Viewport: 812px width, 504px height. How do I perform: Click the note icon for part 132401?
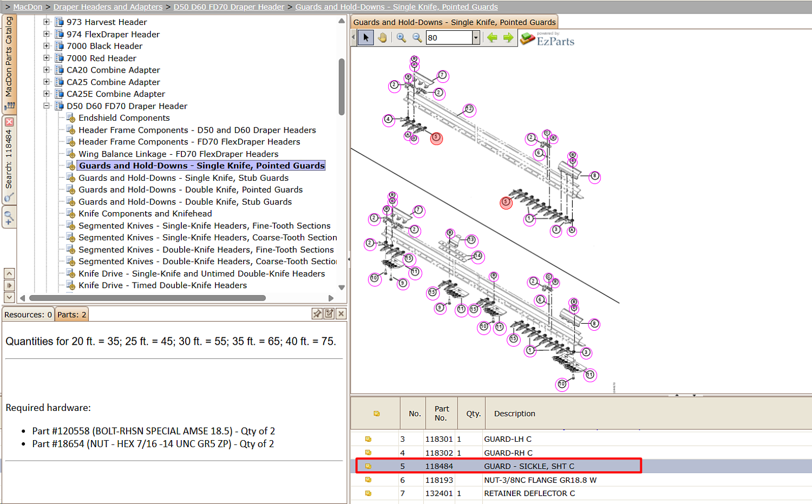point(368,493)
